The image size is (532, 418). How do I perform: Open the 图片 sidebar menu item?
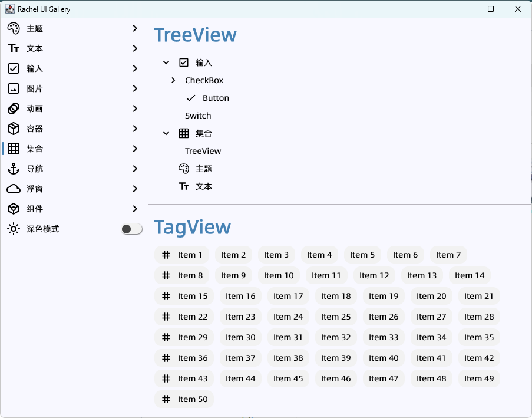(x=74, y=88)
